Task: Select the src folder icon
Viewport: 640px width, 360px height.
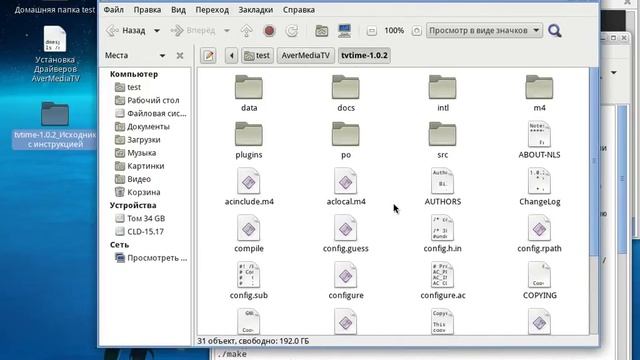Action: 442,134
